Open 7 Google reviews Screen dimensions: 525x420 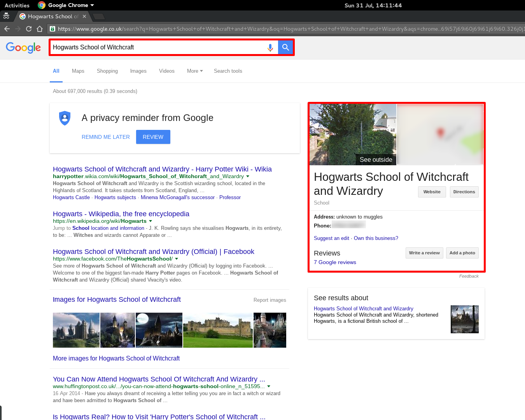click(335, 262)
